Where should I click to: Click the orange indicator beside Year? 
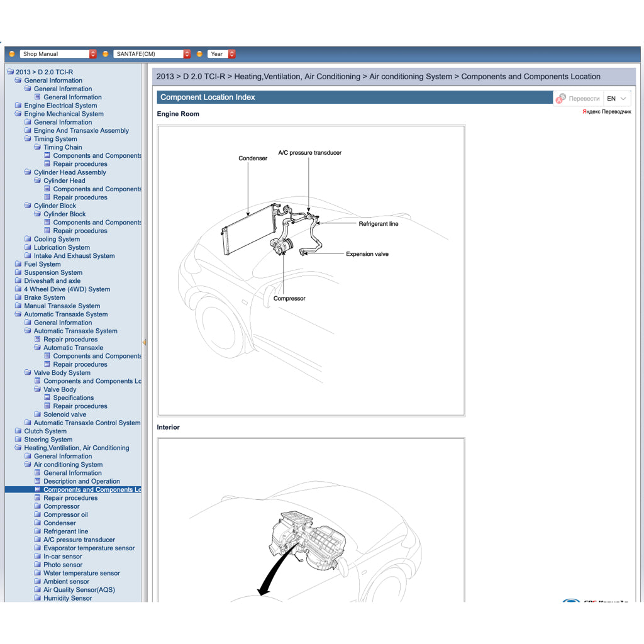199,53
